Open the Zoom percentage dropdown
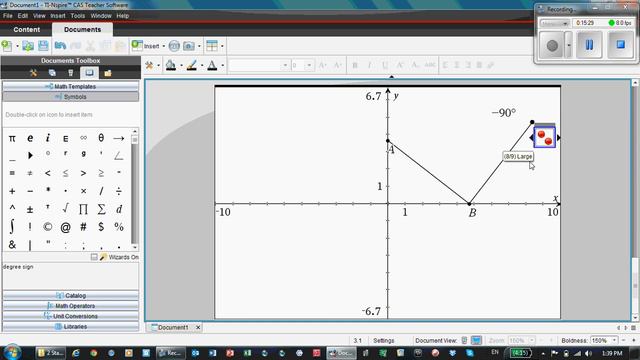The image size is (640, 360). [x=531, y=340]
